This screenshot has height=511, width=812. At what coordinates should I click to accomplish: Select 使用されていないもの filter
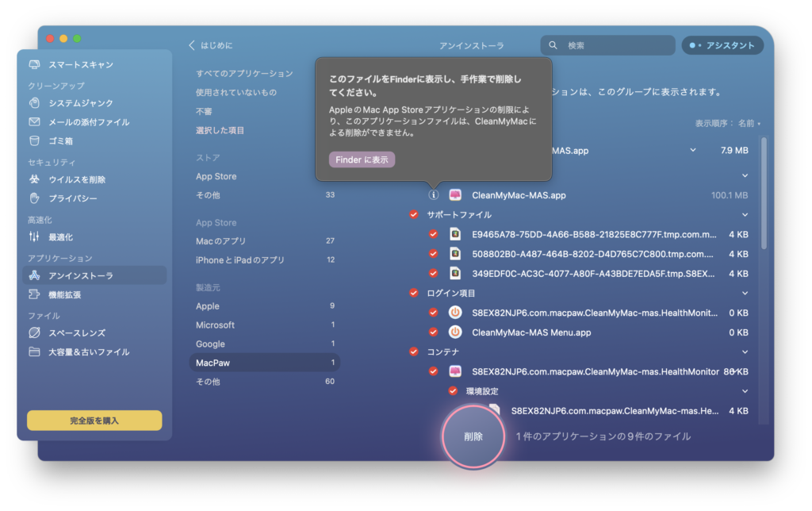coord(236,92)
